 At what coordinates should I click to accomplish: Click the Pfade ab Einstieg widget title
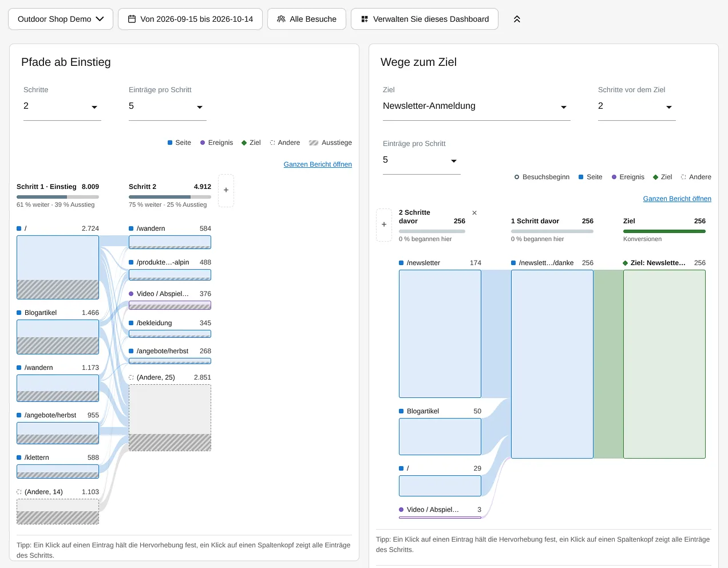(x=66, y=62)
